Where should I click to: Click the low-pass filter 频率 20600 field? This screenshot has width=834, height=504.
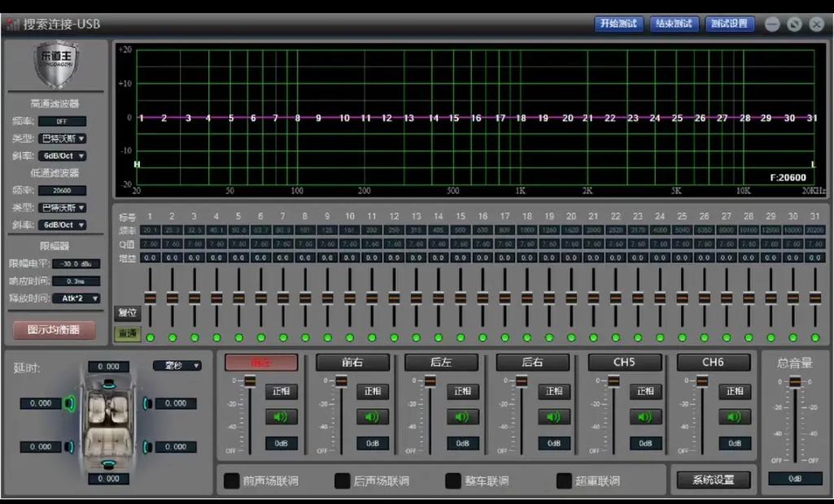[62, 190]
